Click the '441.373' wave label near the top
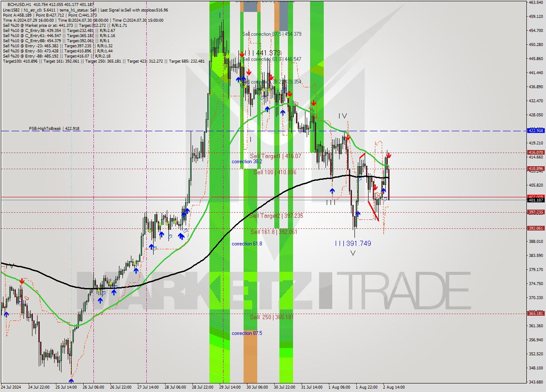 pos(268,53)
